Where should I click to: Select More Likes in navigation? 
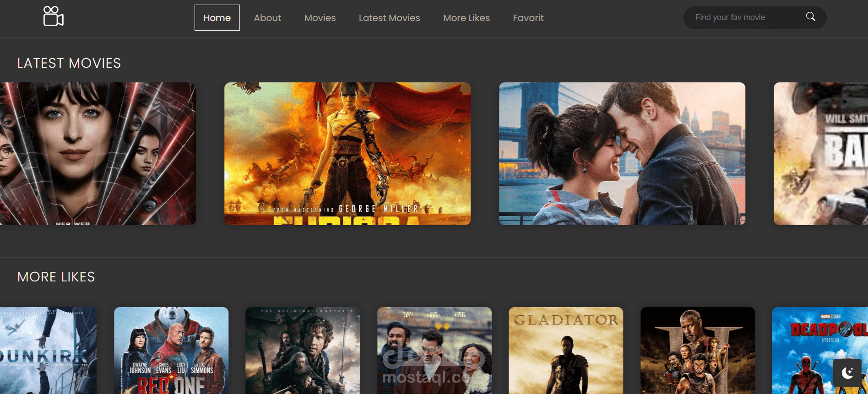(467, 18)
